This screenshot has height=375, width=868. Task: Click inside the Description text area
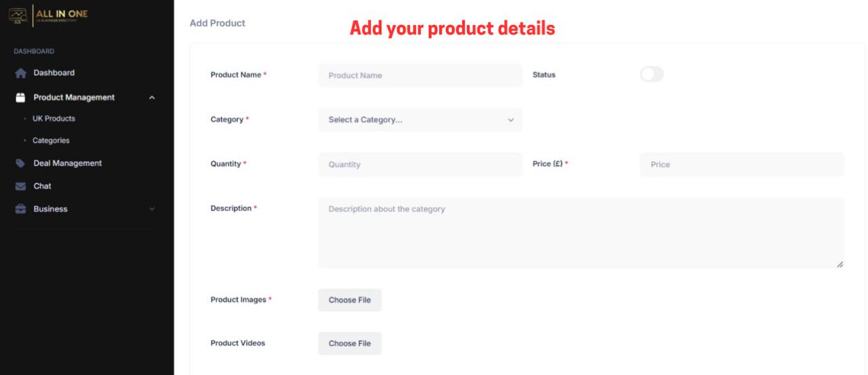click(x=581, y=233)
